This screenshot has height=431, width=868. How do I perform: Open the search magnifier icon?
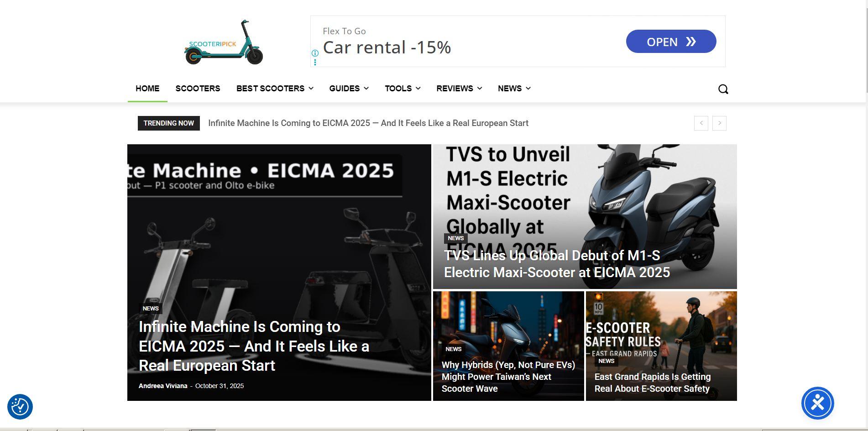coord(723,89)
